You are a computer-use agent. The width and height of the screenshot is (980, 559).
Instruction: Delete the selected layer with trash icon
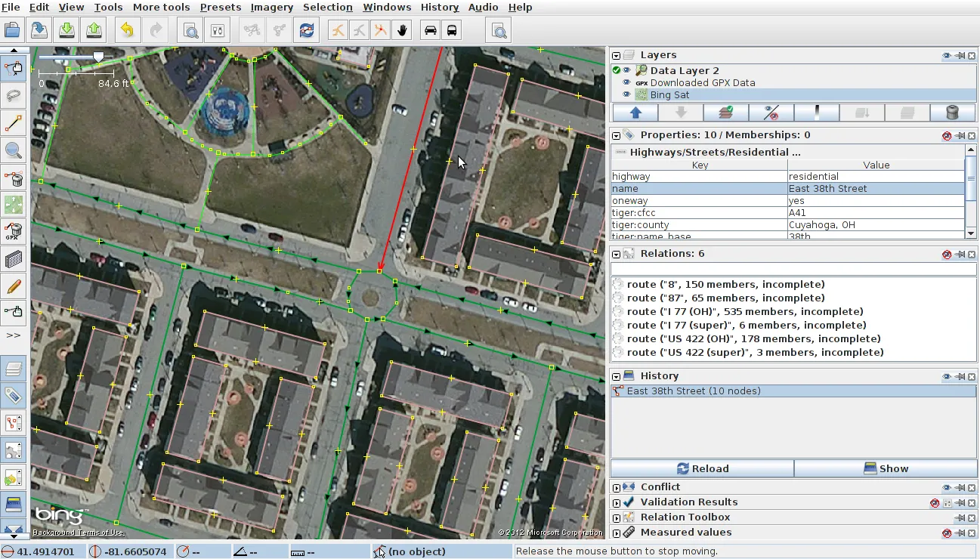(x=952, y=112)
